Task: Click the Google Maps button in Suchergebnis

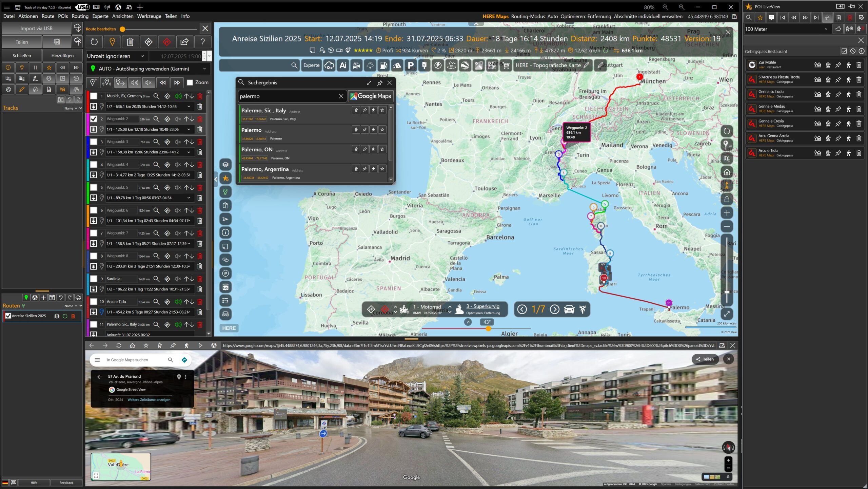Action: pyautogui.click(x=371, y=96)
